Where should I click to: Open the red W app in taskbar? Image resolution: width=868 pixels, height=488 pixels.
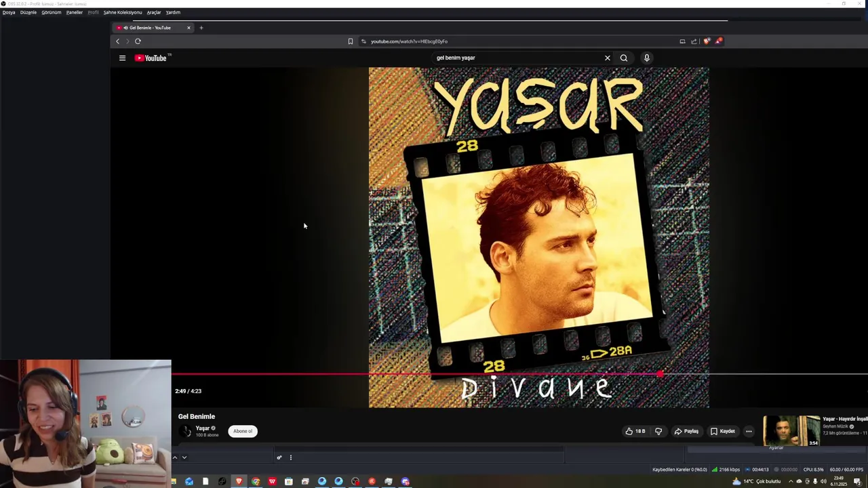tap(272, 481)
